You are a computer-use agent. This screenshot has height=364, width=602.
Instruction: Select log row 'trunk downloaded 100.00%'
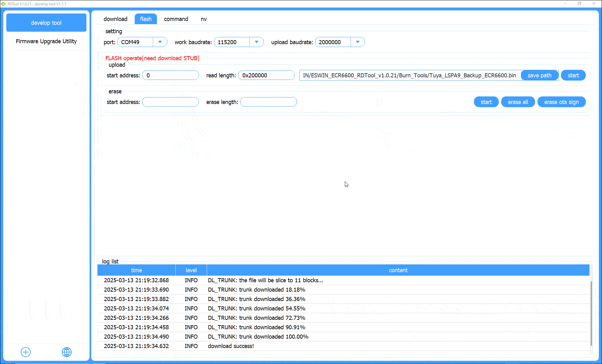(343, 337)
